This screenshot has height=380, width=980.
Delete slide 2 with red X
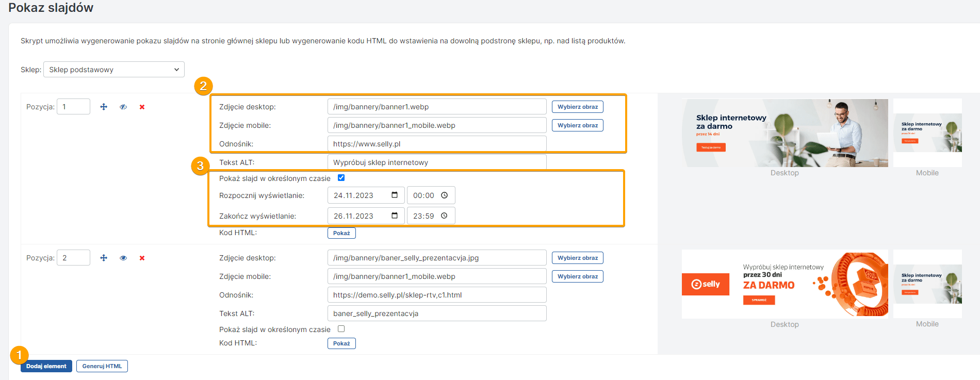142,258
